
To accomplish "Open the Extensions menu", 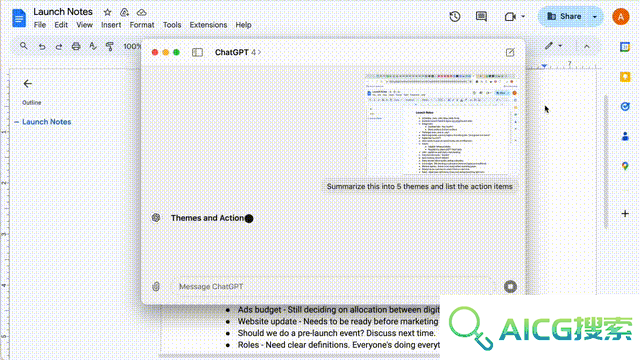I will pyautogui.click(x=208, y=25).
